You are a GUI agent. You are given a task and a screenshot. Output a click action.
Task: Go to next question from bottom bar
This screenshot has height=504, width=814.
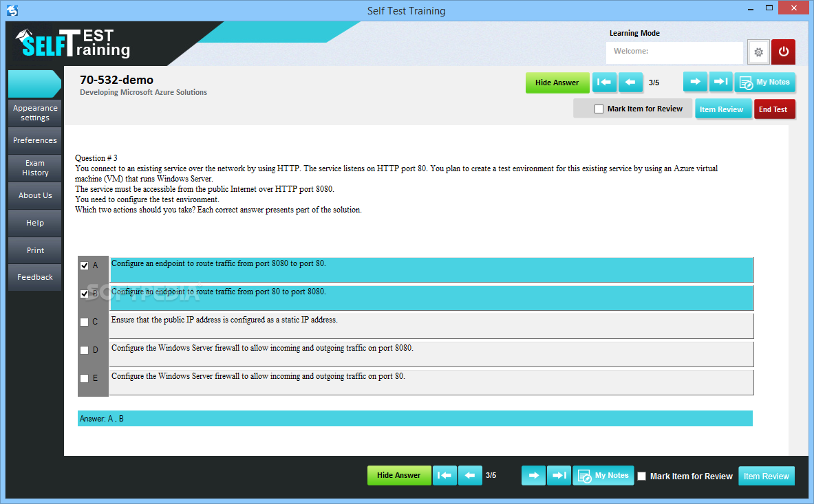pos(534,476)
